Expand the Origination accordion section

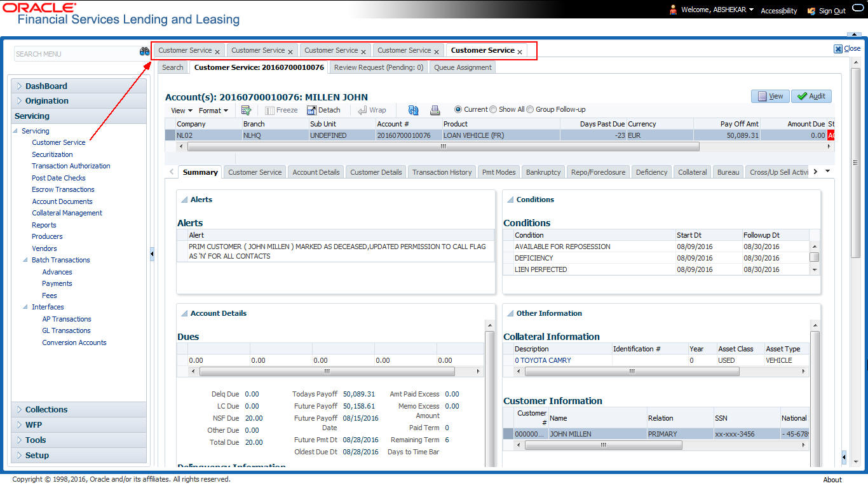pyautogui.click(x=79, y=100)
